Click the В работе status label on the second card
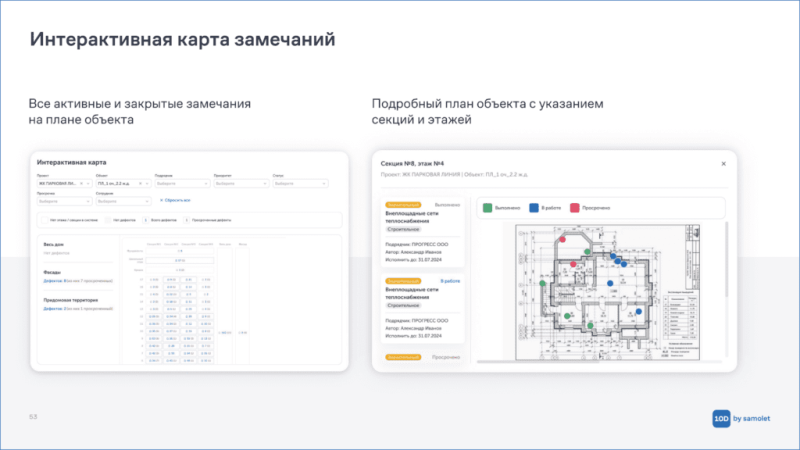 pos(450,281)
